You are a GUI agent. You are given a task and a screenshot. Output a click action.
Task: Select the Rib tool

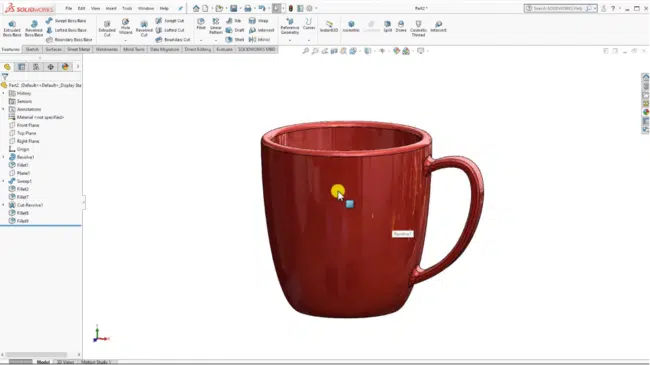233,21
